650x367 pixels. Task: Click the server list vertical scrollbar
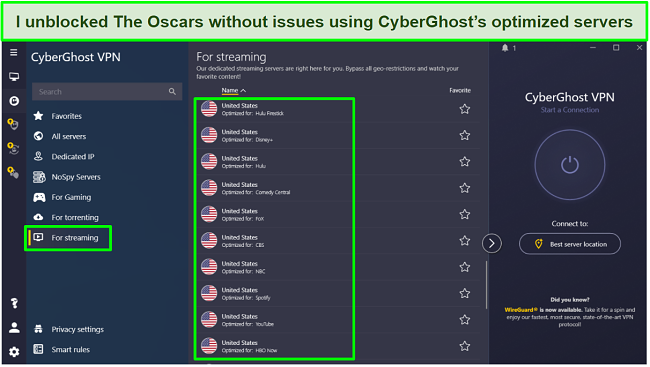486,285
